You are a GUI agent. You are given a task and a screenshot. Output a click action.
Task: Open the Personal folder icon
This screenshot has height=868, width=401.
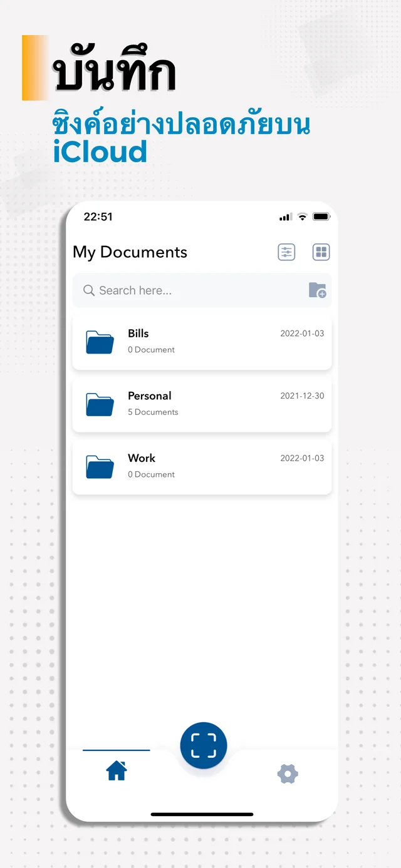(x=100, y=405)
